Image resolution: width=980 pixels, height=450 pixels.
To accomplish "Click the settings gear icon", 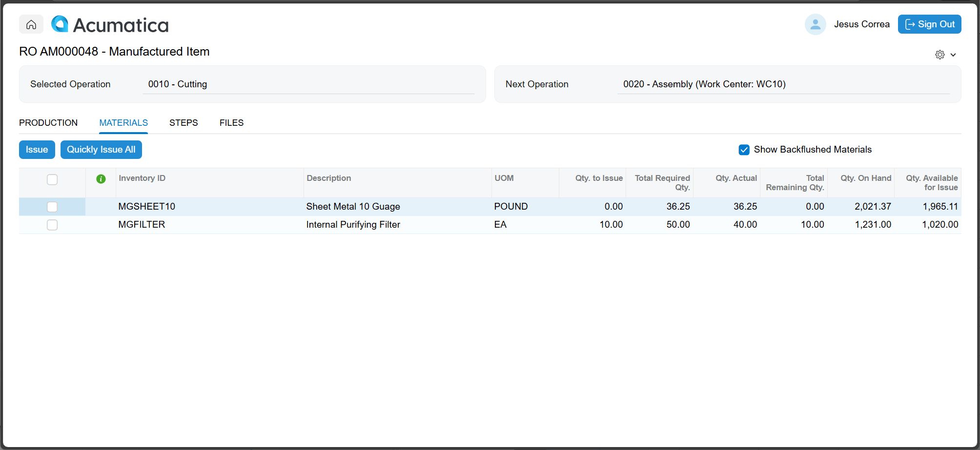I will pos(939,54).
